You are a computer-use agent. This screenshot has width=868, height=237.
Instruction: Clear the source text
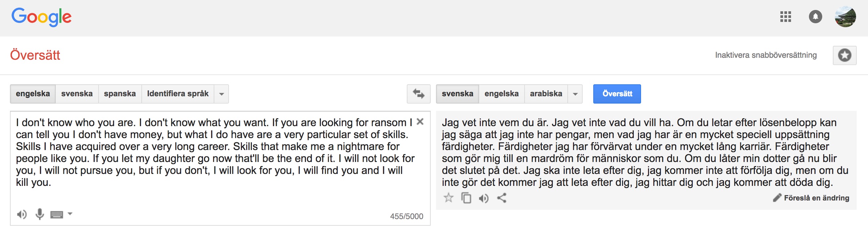click(420, 122)
